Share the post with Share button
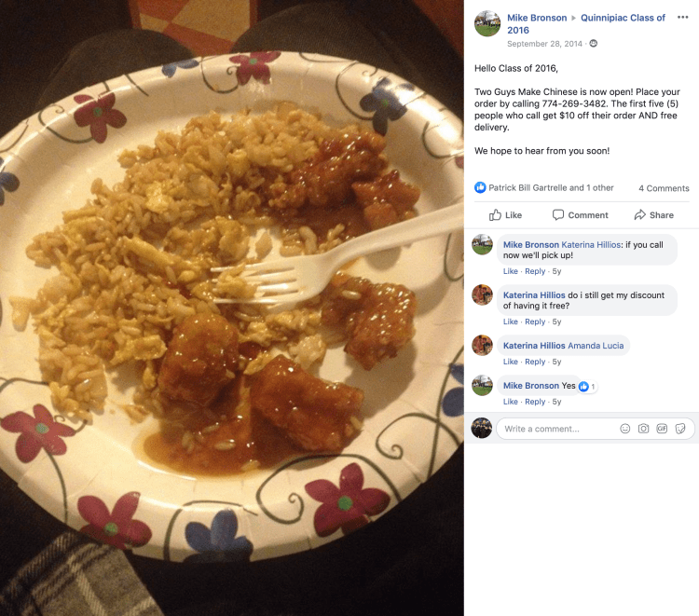The width and height of the screenshot is (699, 616). pos(653,215)
